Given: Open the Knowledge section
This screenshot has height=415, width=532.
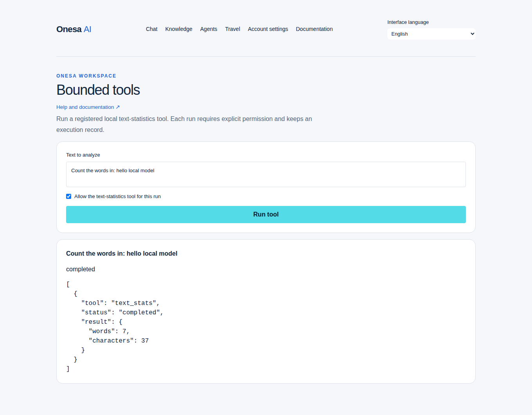Looking at the screenshot, I should click(x=179, y=29).
